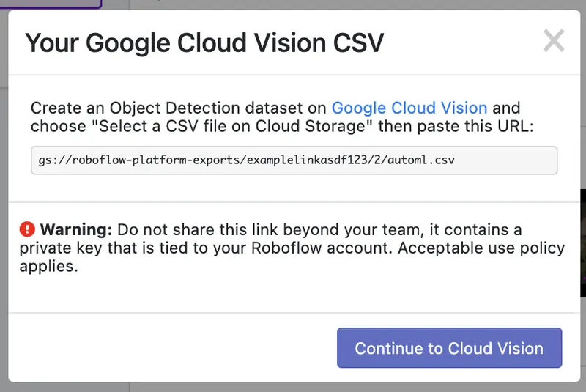Image resolution: width=586 pixels, height=392 pixels.
Task: Click "then paste this URL:" instruction text
Action: tap(456, 126)
